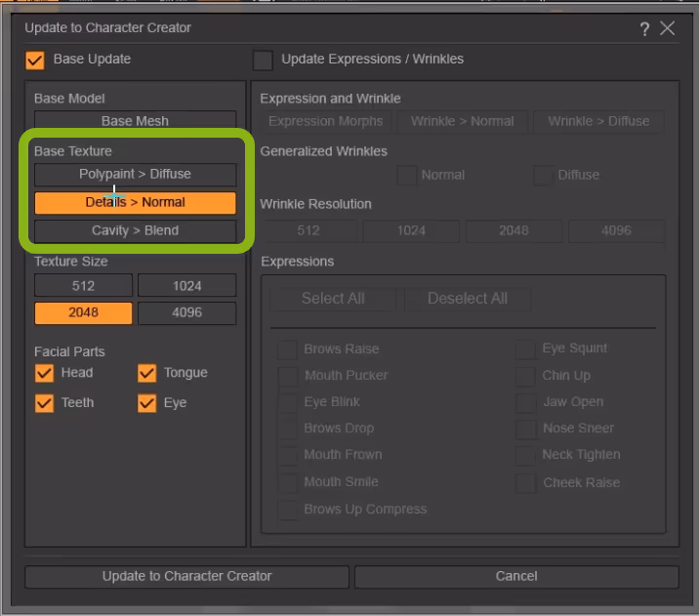
Task: Click the Wrinkle > Normal button
Action: coord(463,121)
